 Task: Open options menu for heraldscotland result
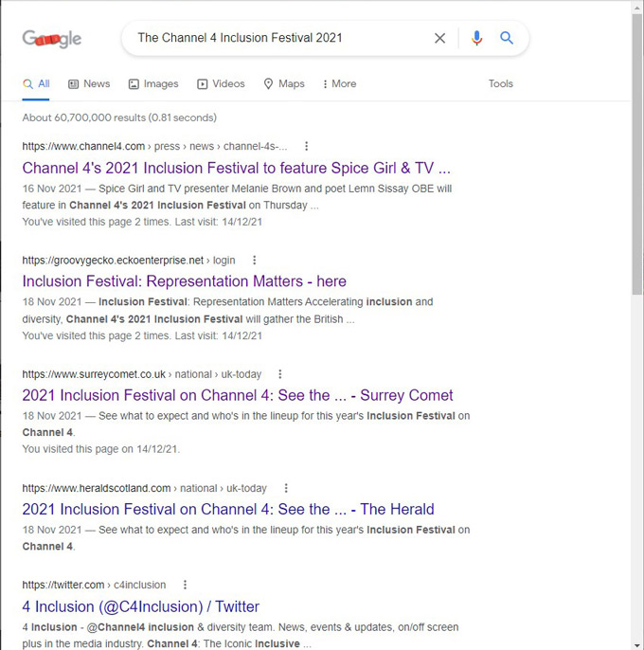point(286,488)
